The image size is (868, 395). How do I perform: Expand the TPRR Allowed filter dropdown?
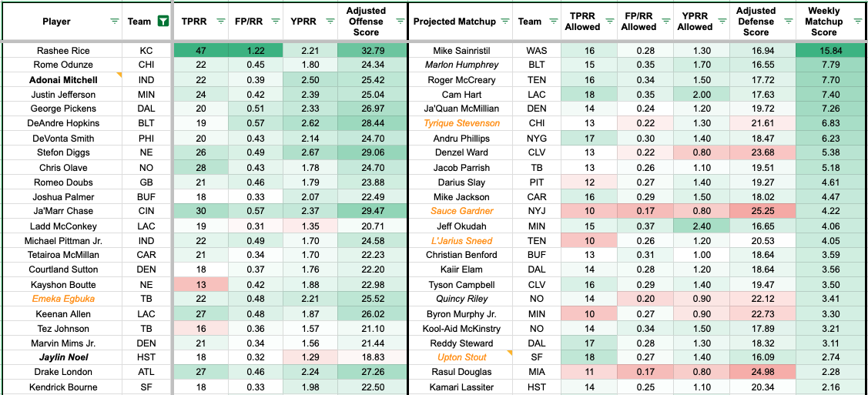coord(609,22)
